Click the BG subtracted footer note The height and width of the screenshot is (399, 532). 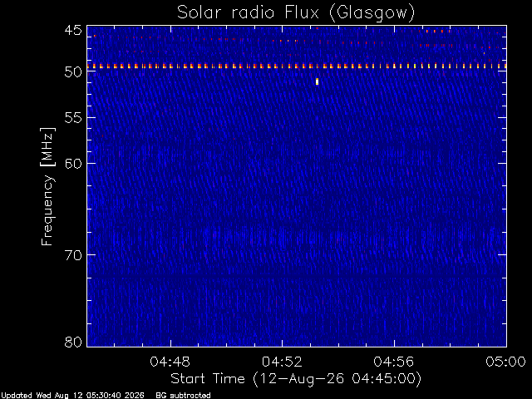coord(183,396)
